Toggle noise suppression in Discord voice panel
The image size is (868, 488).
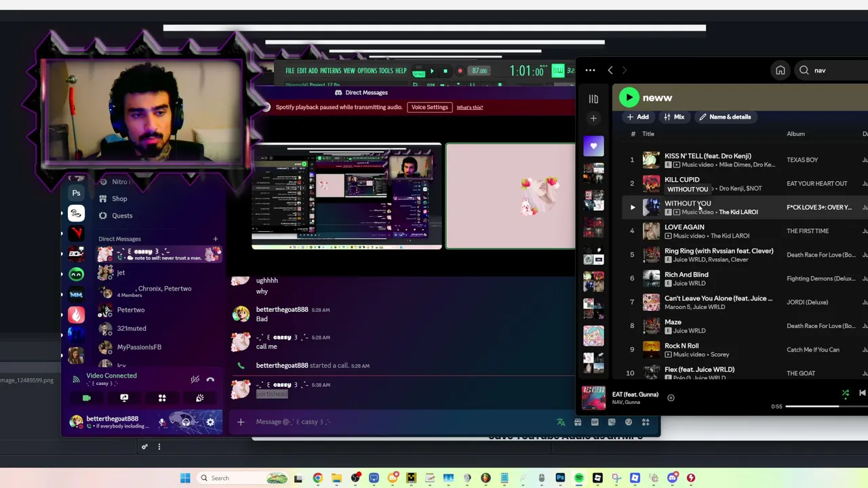click(195, 380)
